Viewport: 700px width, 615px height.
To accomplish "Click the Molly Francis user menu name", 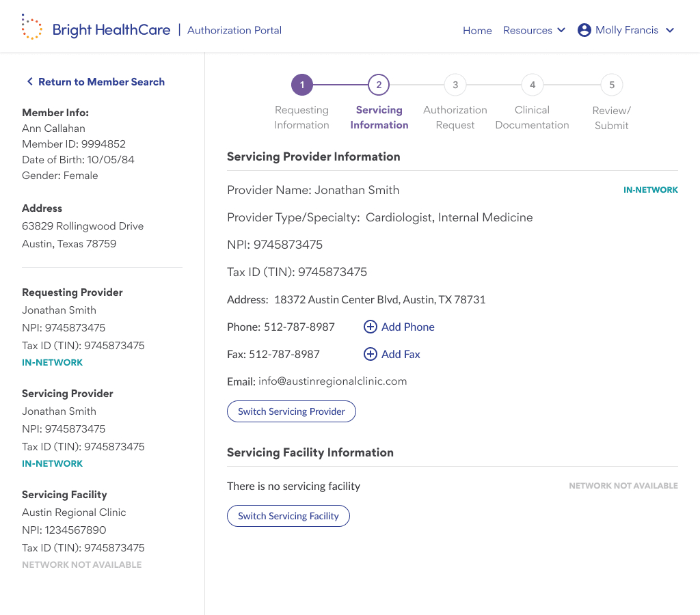I will point(627,30).
